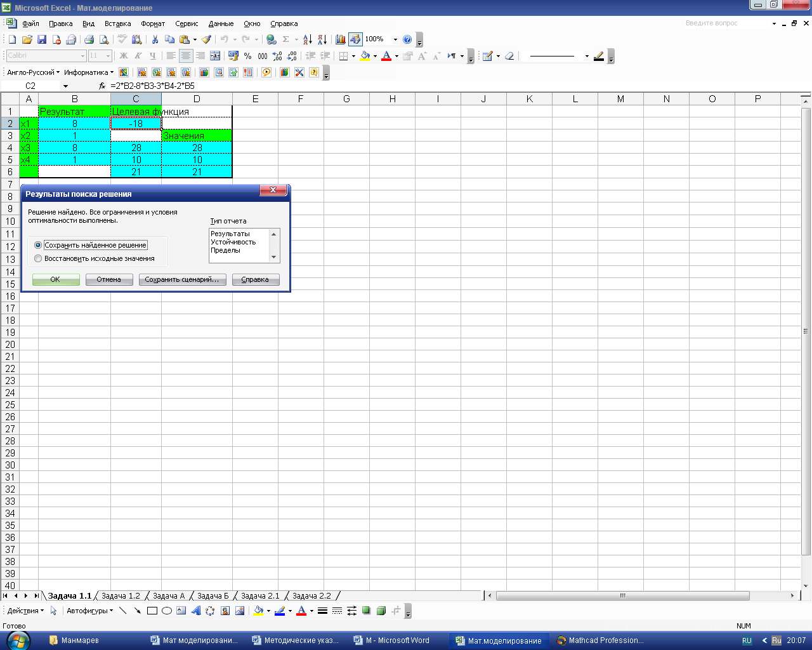
Task: Click the Справка button in the dialog
Action: 256,279
